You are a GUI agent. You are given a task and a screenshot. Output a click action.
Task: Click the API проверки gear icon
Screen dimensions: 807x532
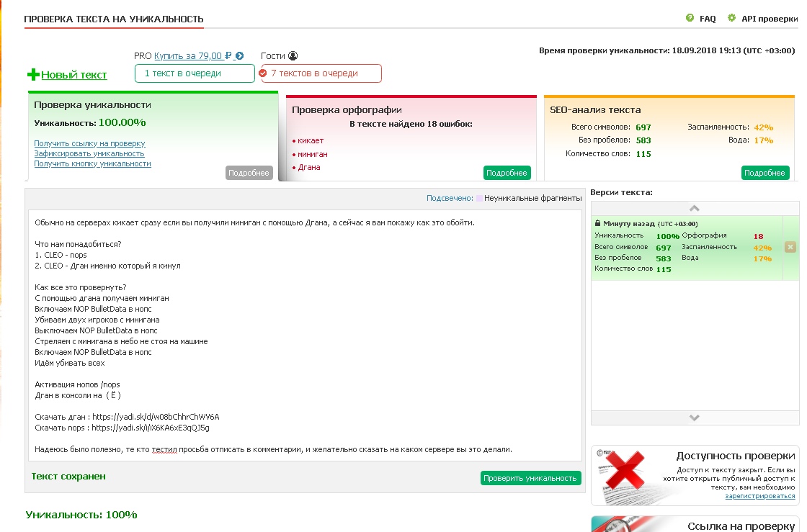[732, 18]
